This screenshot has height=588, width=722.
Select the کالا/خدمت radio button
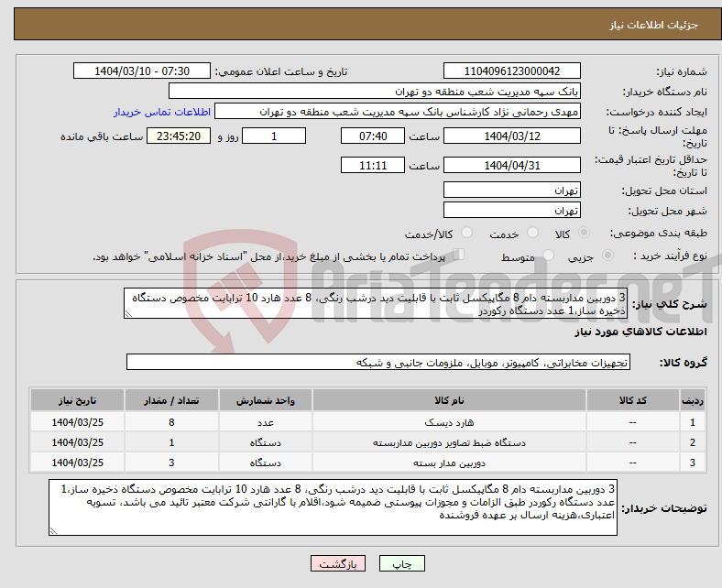coord(466,233)
